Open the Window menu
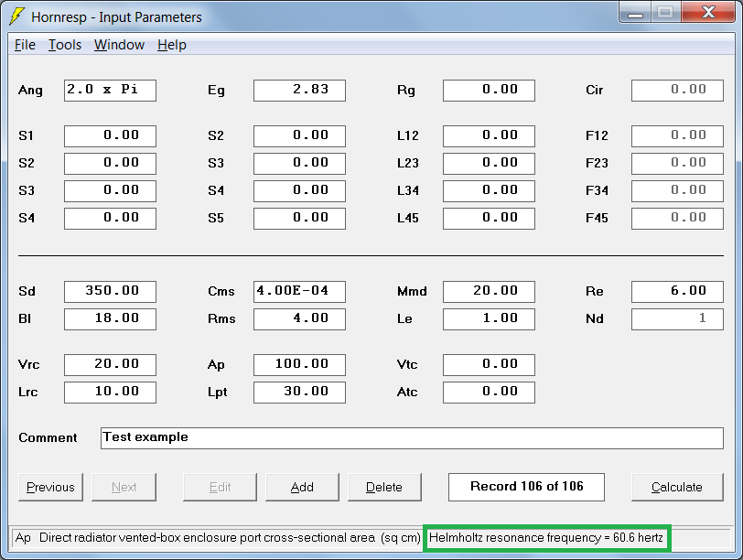743x560 pixels. [x=119, y=45]
